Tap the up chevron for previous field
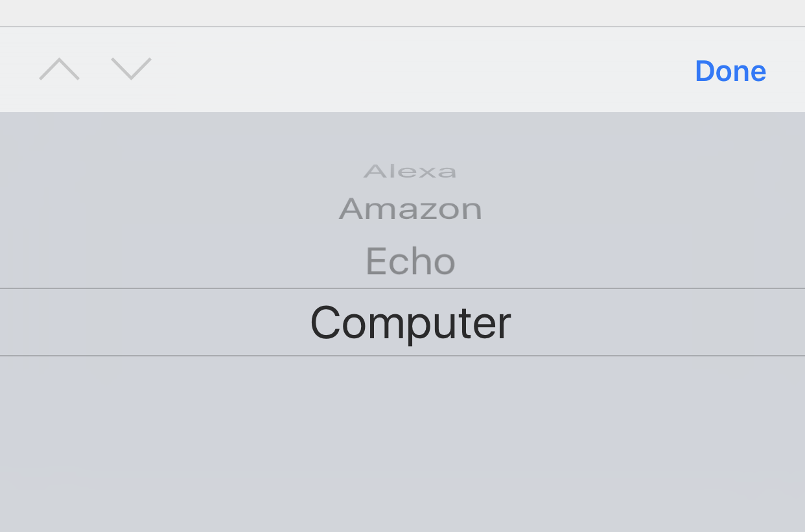 [59, 69]
